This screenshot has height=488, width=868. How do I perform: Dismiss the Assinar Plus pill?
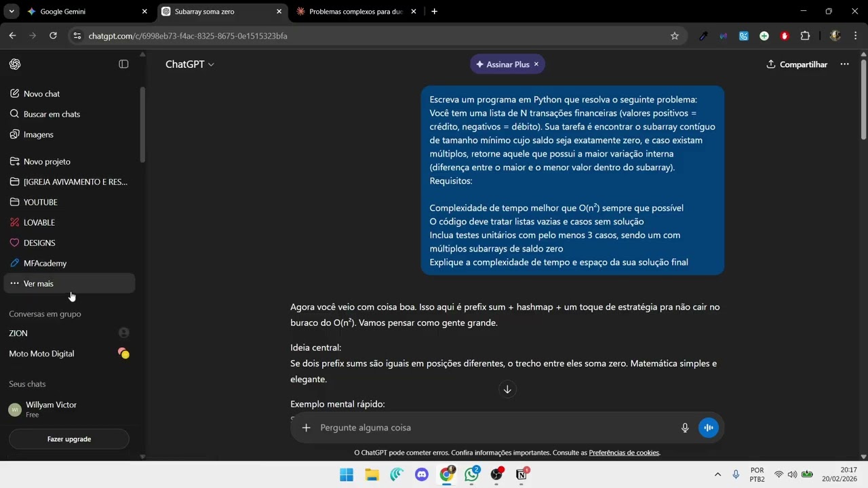(536, 64)
